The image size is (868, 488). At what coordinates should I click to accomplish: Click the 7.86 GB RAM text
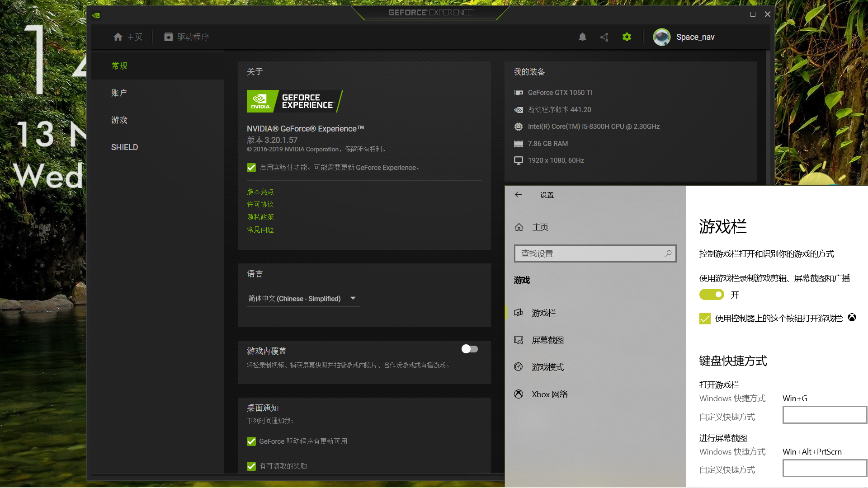pyautogui.click(x=548, y=144)
